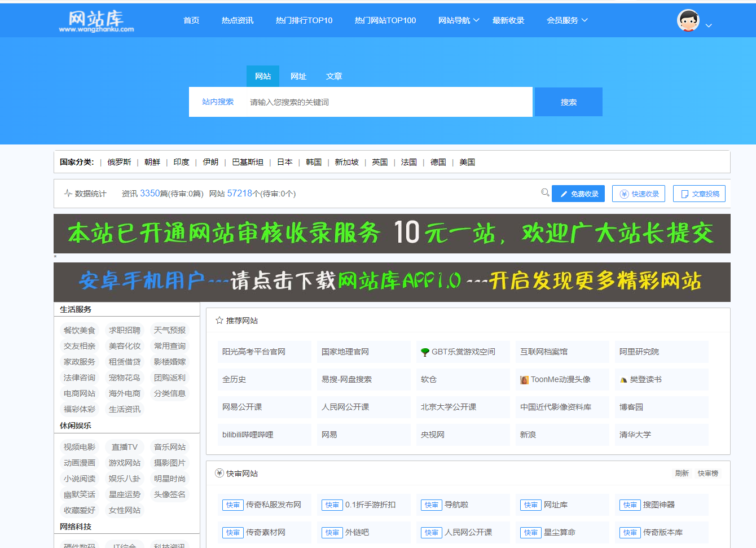The width and height of the screenshot is (756, 548).
Task: Open the 求职招聘 category
Action: pos(125,330)
